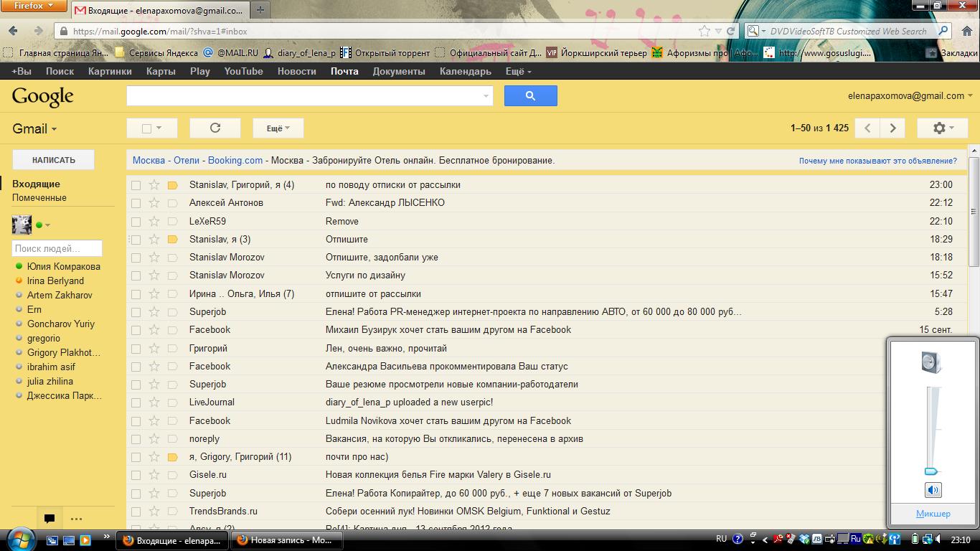Check the box for я, Grigory, Григорий email
Screen dimensions: 980x551
click(x=136, y=457)
